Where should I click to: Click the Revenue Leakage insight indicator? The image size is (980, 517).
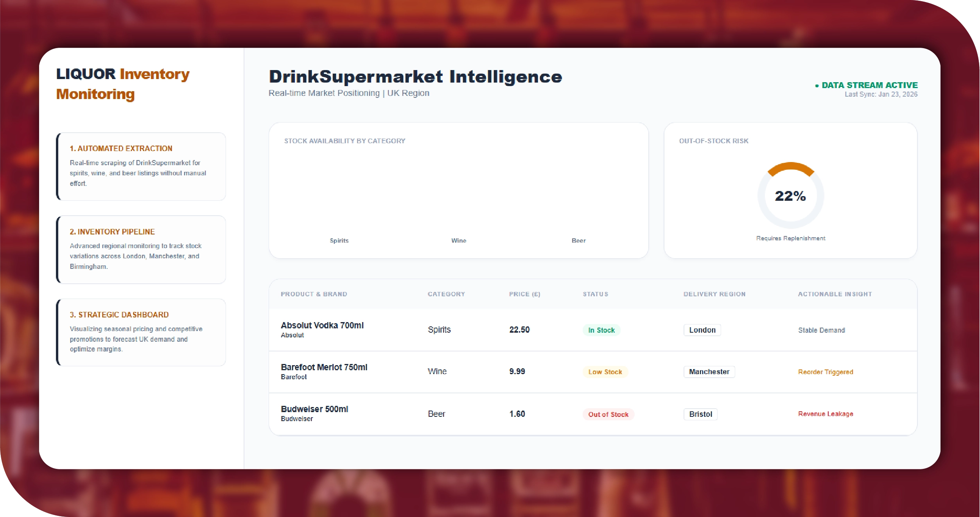tap(825, 414)
